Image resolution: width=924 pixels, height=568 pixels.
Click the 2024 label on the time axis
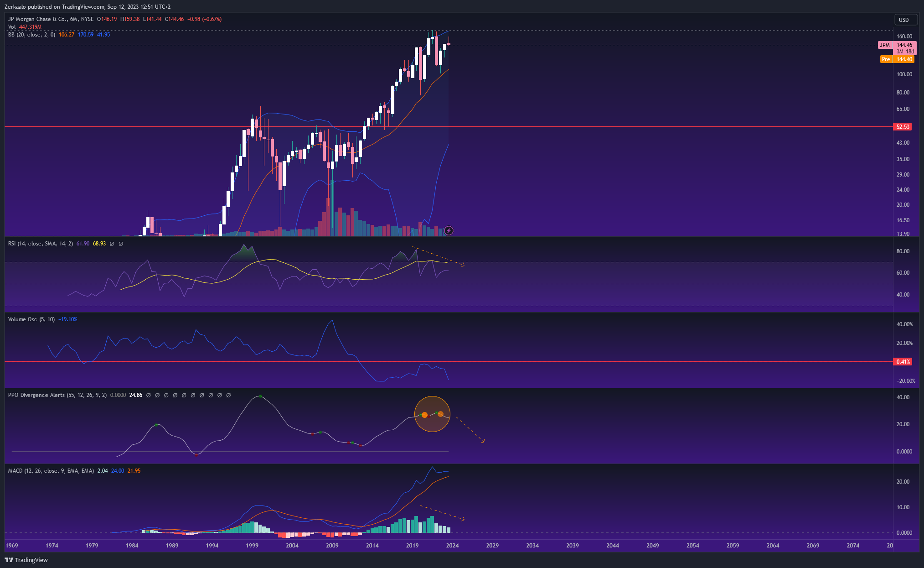point(452,545)
